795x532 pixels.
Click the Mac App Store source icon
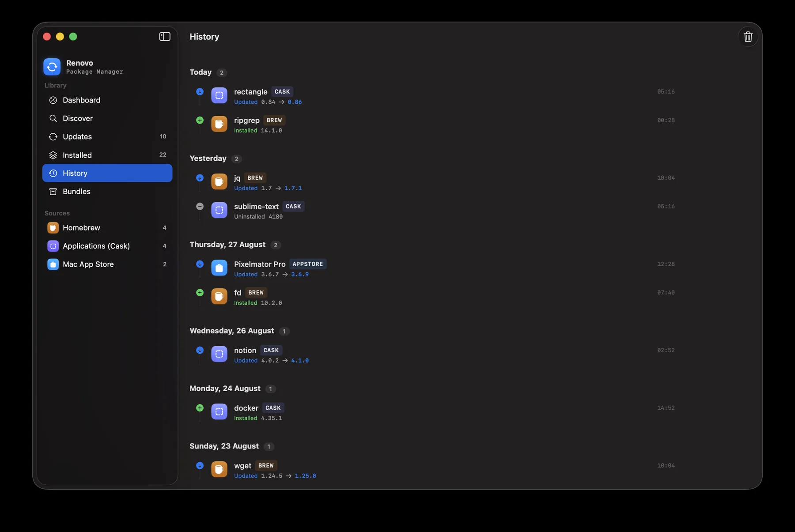53,264
